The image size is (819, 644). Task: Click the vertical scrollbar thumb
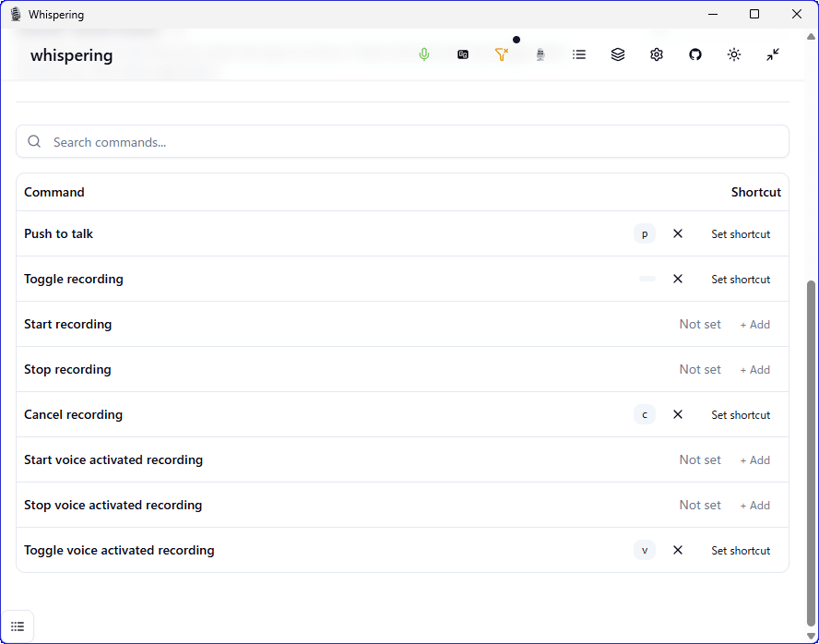pyautogui.click(x=811, y=443)
